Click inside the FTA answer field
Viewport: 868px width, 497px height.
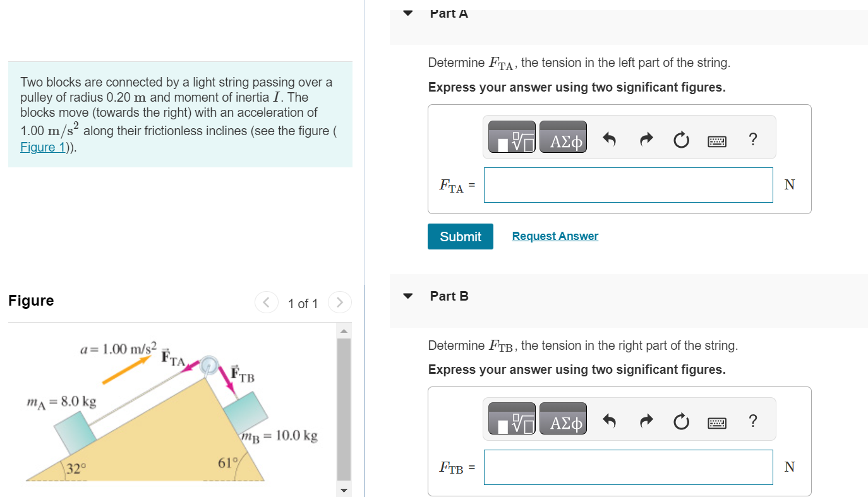[x=628, y=184]
